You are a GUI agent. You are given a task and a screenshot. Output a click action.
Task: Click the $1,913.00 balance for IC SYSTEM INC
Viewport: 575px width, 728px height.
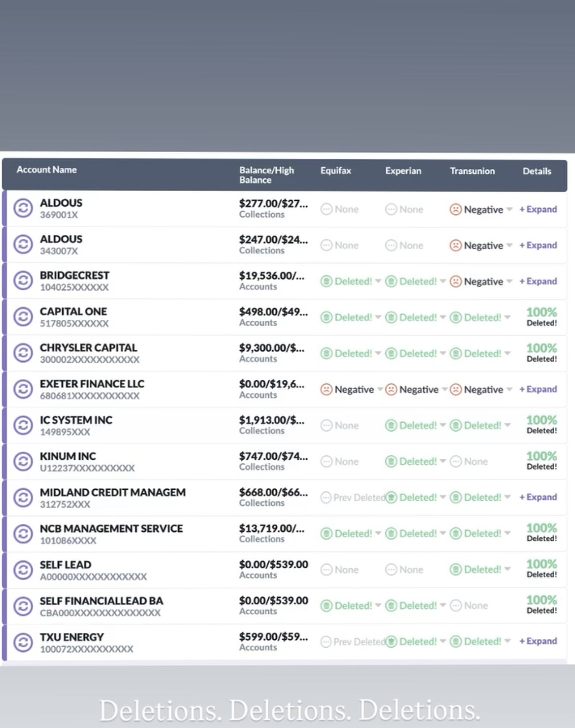pyautogui.click(x=272, y=420)
